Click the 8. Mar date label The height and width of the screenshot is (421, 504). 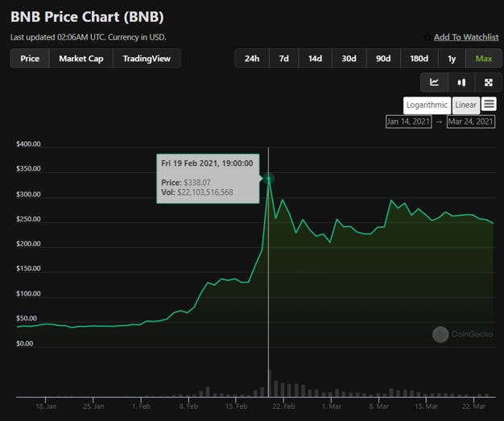(379, 407)
